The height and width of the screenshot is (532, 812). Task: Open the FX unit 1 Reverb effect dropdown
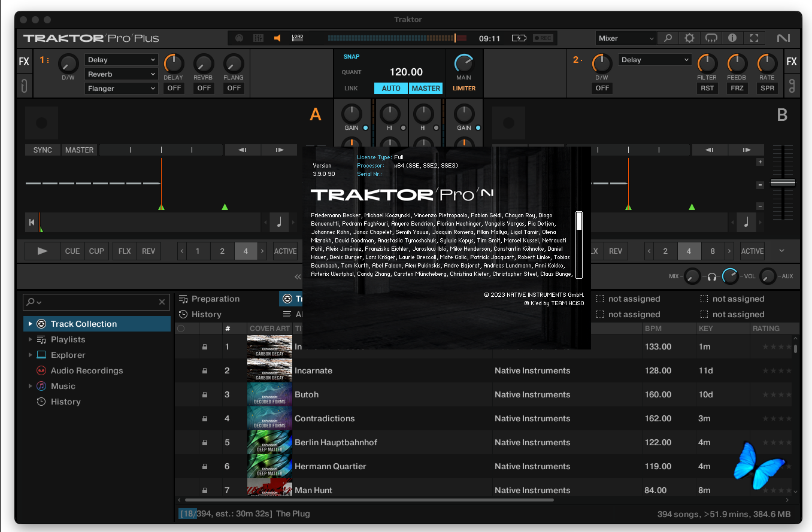pos(122,74)
